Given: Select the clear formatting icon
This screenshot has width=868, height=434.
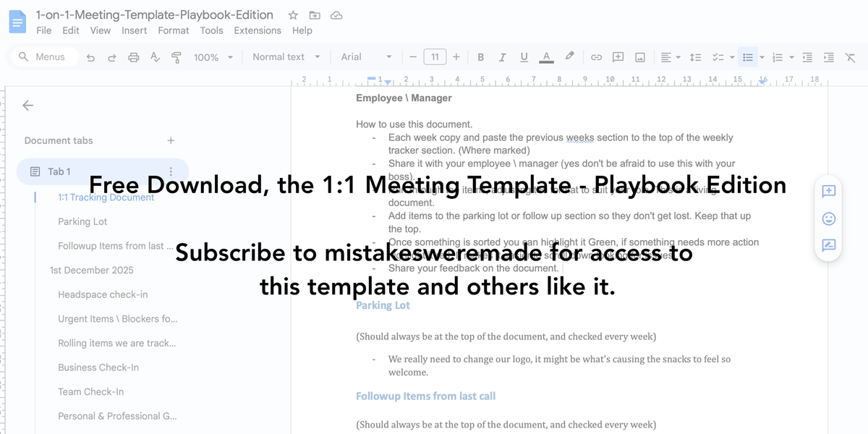Looking at the screenshot, I should (x=851, y=56).
